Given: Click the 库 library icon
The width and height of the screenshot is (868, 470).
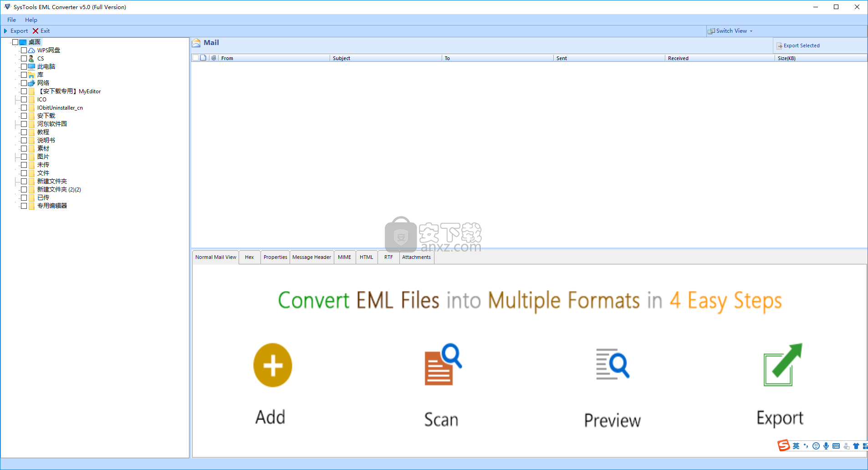Looking at the screenshot, I should (31, 75).
